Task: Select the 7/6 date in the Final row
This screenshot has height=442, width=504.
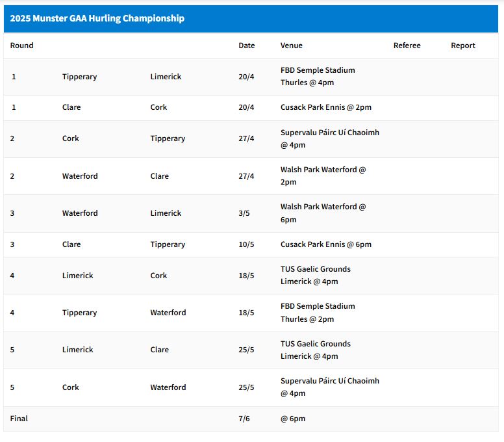Action: click(244, 419)
